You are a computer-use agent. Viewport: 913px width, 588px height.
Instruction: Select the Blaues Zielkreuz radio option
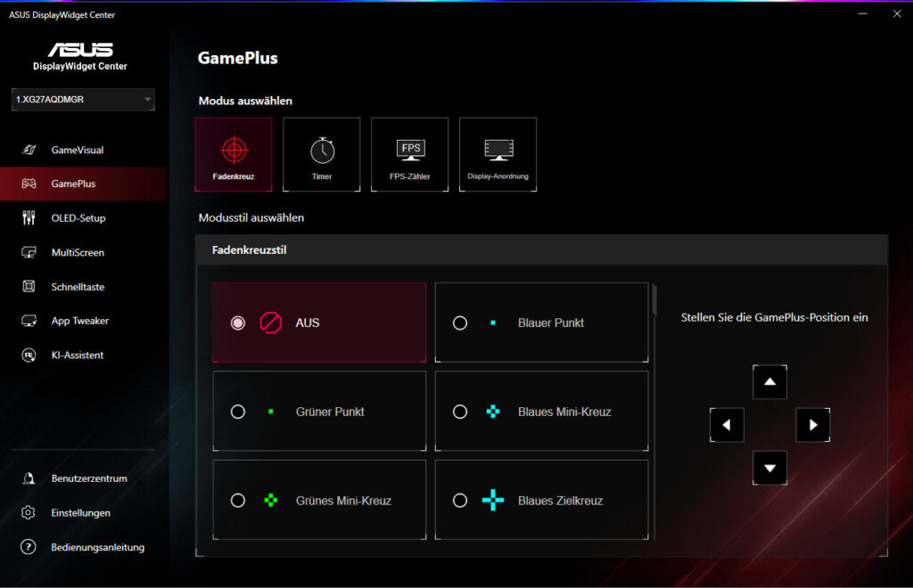(x=460, y=500)
